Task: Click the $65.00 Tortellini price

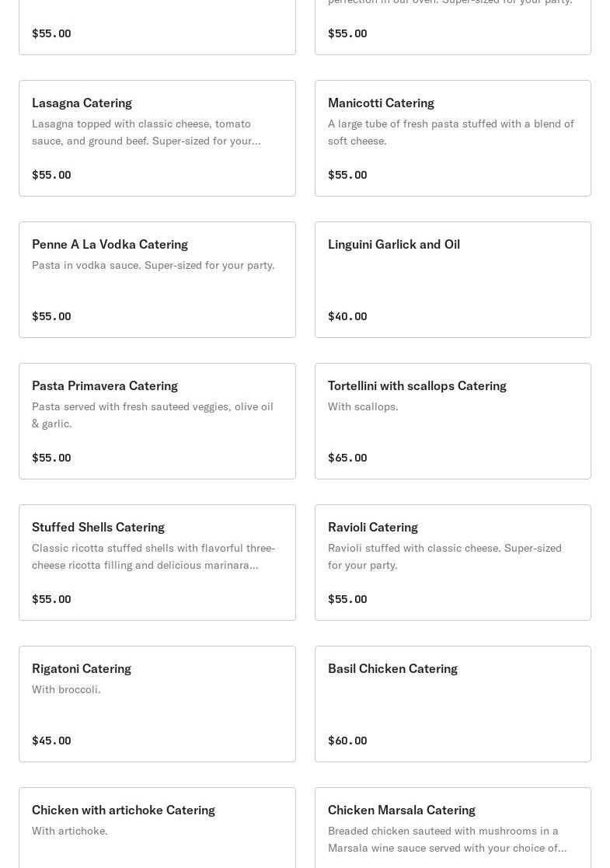Action: 347,458
